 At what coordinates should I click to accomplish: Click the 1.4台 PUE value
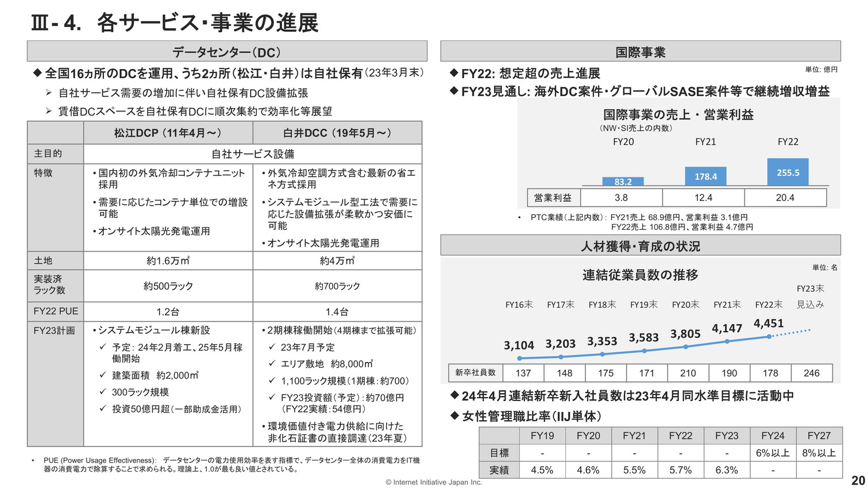click(337, 311)
